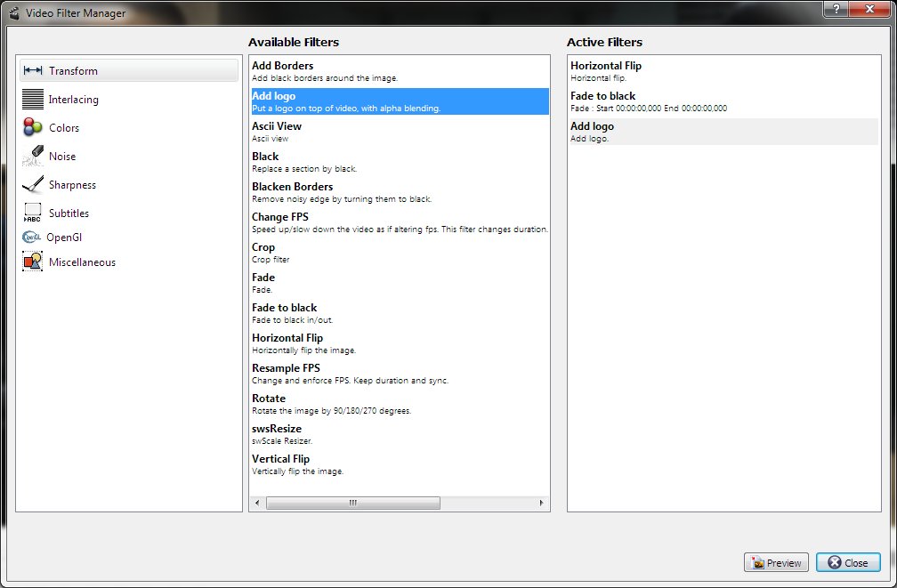Click the OpenGl category icon
This screenshot has height=588, width=897.
tap(32, 238)
